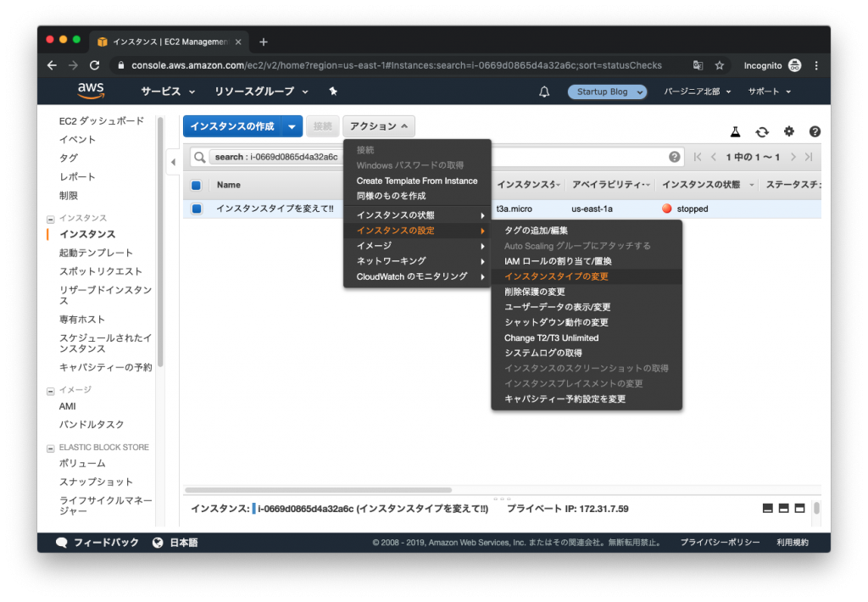Reload the browser page
Image resolution: width=868 pixels, height=602 pixels.
95,65
